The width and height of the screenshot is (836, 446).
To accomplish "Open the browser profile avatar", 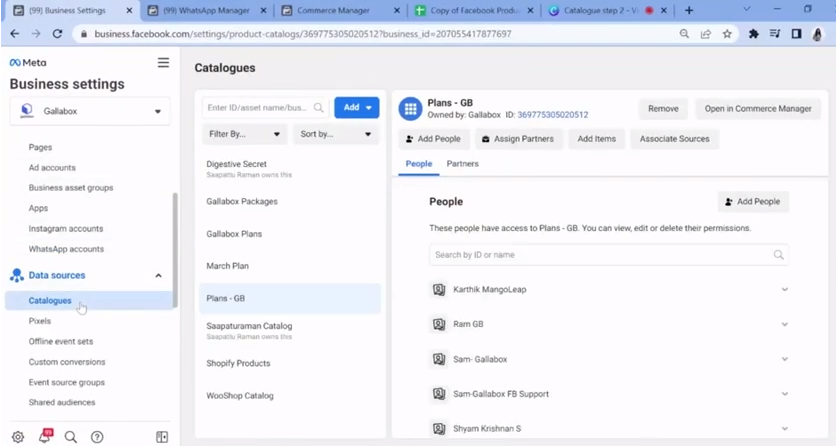I will (817, 34).
